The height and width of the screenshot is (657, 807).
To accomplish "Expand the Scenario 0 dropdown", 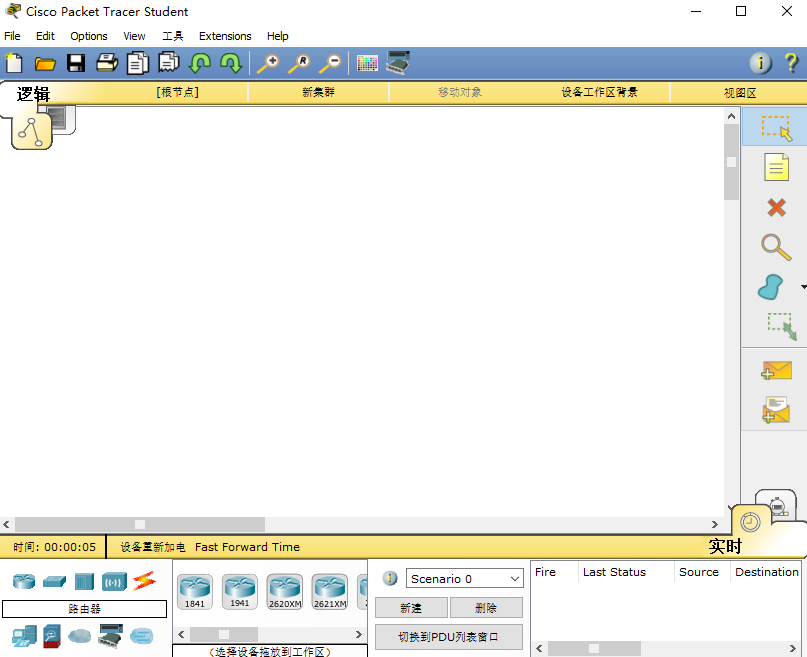I will click(x=465, y=578).
